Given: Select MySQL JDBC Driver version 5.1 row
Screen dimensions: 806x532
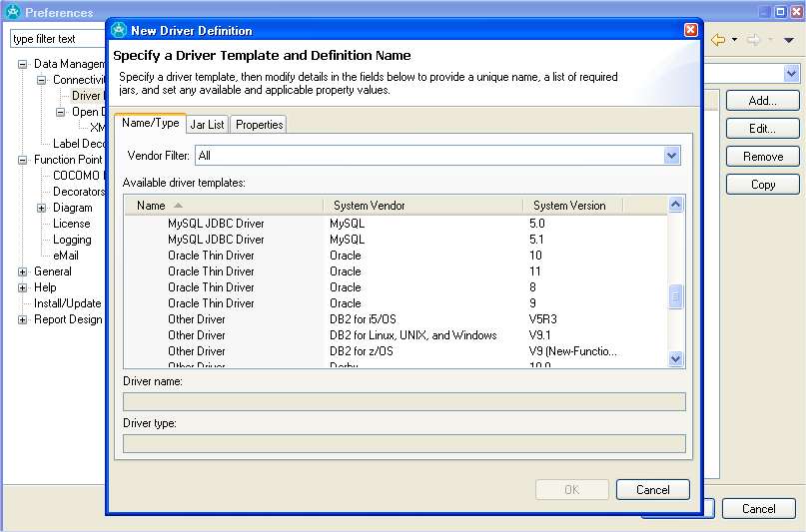Looking at the screenshot, I should pyautogui.click(x=396, y=240).
